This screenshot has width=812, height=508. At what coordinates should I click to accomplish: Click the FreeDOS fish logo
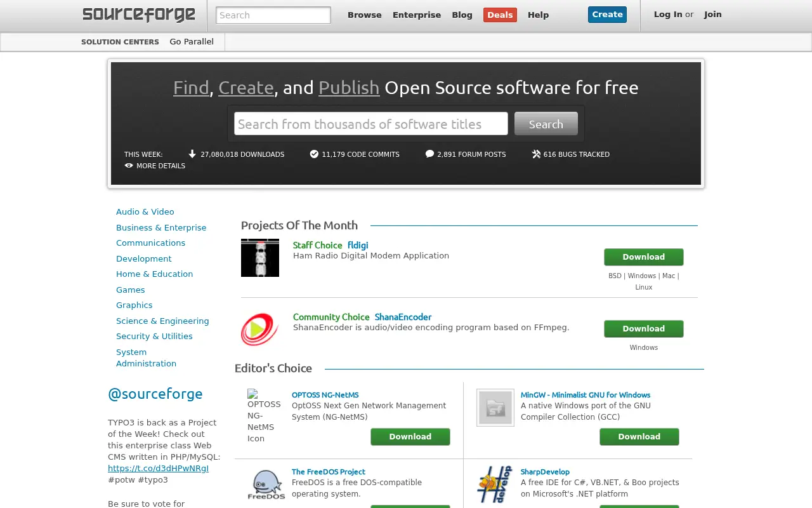coord(266,485)
